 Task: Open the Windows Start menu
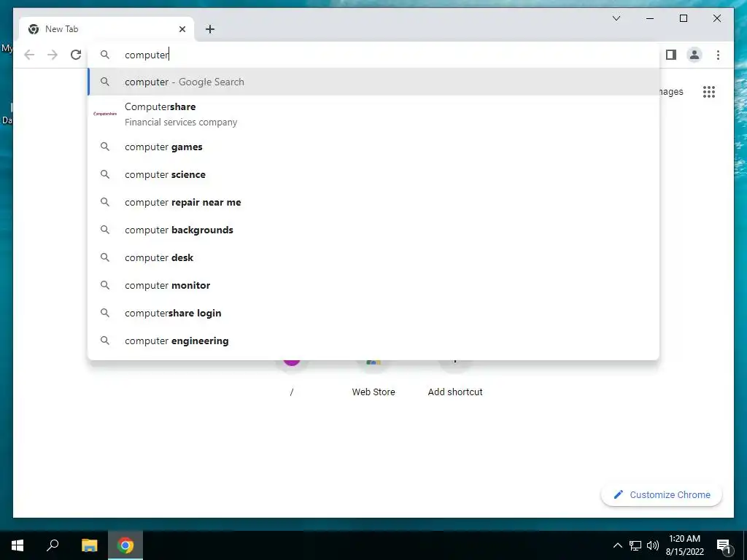pyautogui.click(x=18, y=545)
